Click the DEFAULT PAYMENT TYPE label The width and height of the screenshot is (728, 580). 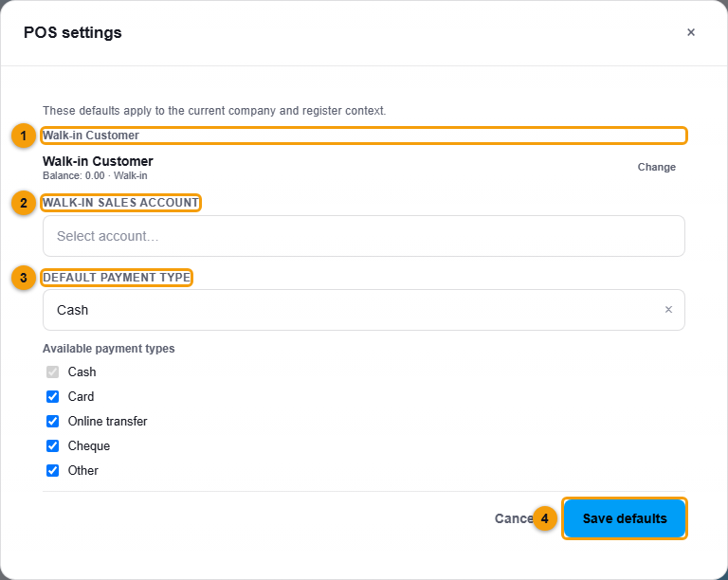117,278
